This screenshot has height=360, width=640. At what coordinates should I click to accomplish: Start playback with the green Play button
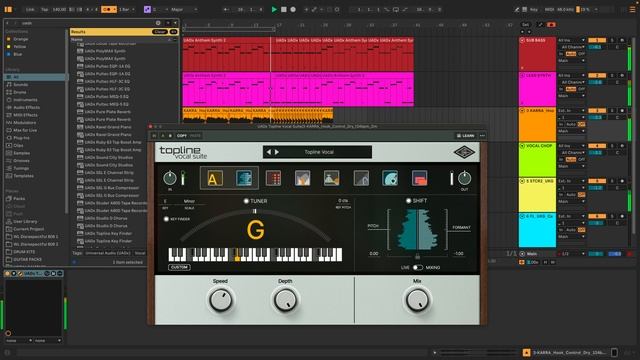tap(274, 9)
